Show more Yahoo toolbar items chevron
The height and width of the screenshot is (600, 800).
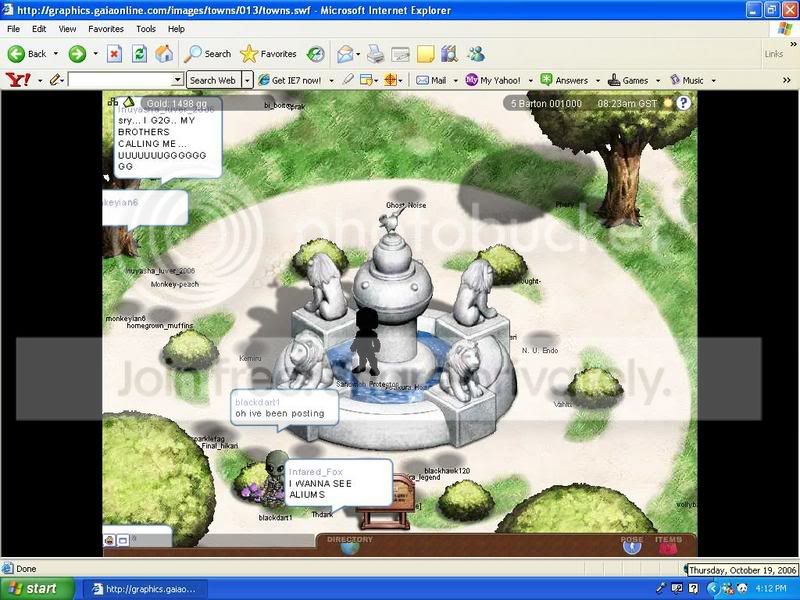pyautogui.click(x=786, y=80)
